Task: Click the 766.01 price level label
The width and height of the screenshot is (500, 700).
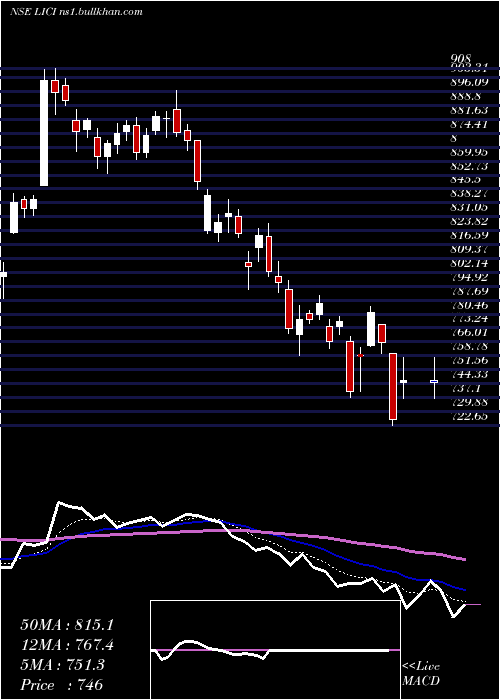Action: (472, 333)
